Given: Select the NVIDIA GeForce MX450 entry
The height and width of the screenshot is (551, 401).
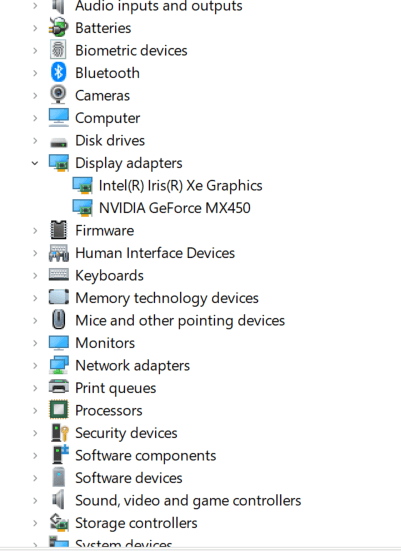Looking at the screenshot, I should click(175, 208).
